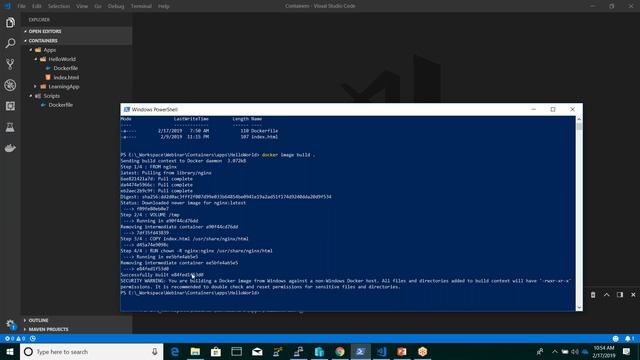Click PowerShell window title icon
Viewport: 640px width, 360px height.
pos(127,109)
